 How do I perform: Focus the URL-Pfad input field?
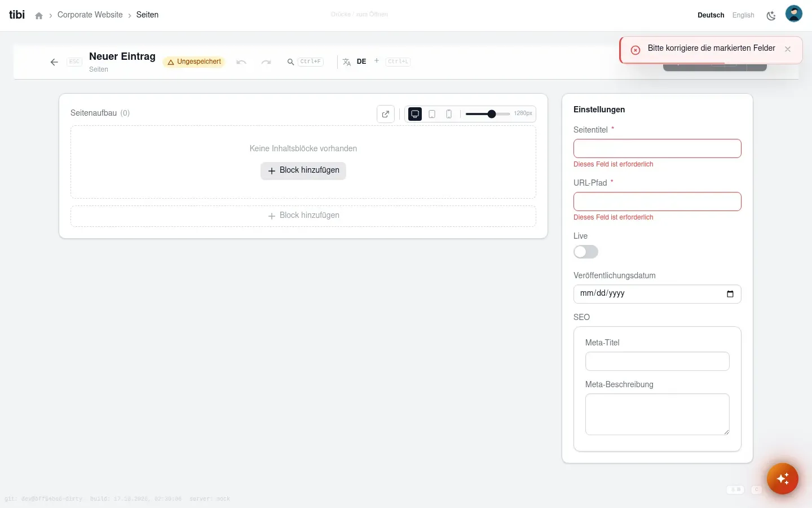pos(657,202)
